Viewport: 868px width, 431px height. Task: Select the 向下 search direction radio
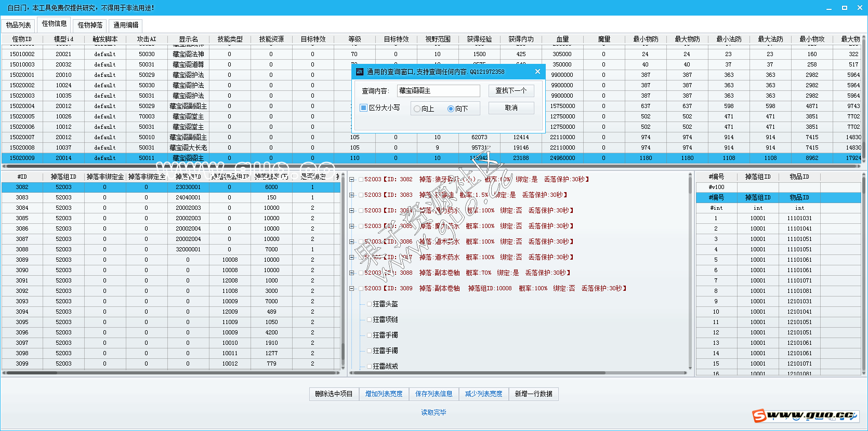click(451, 109)
